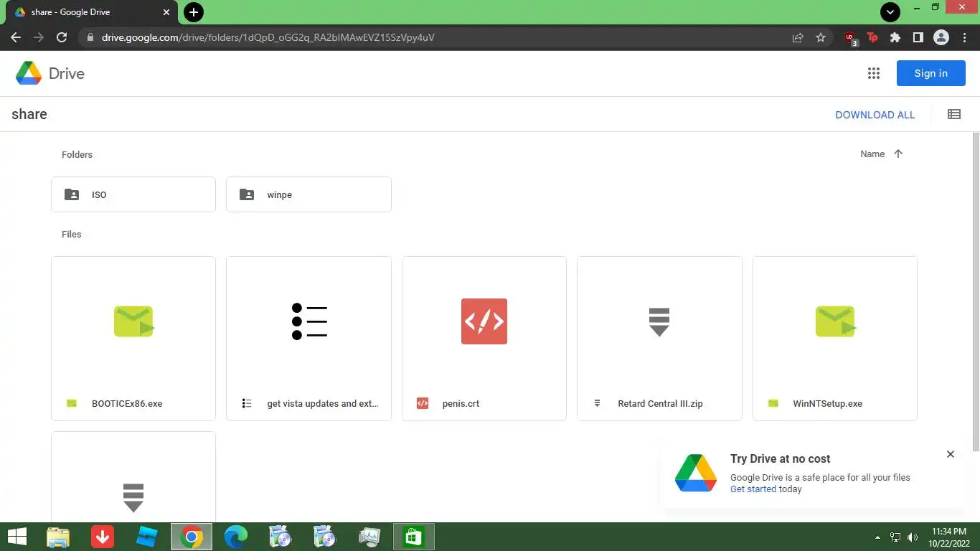Click small file icon beside BOOTICEx86.exe
The image size is (980, 551).
(x=72, y=403)
